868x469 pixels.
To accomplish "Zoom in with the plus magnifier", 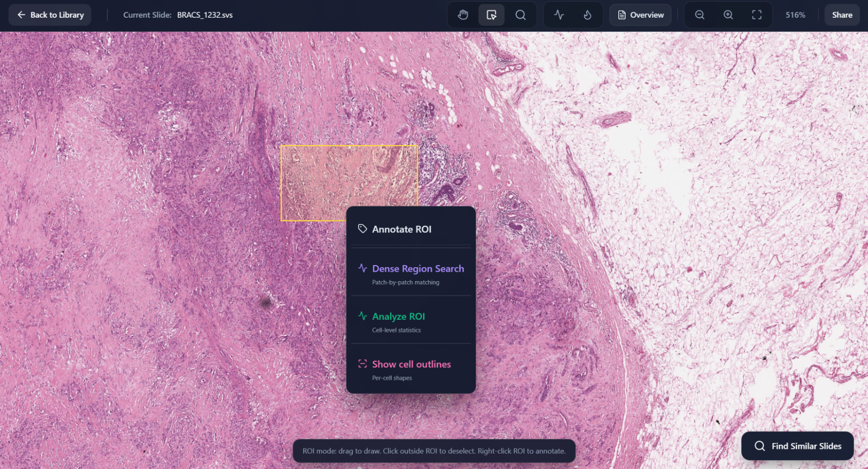I will pyautogui.click(x=728, y=15).
